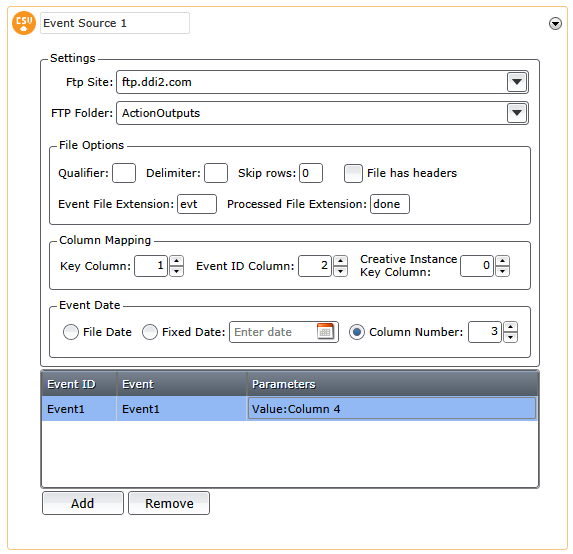
Task: Select the Event1 table row
Action: tap(289, 409)
